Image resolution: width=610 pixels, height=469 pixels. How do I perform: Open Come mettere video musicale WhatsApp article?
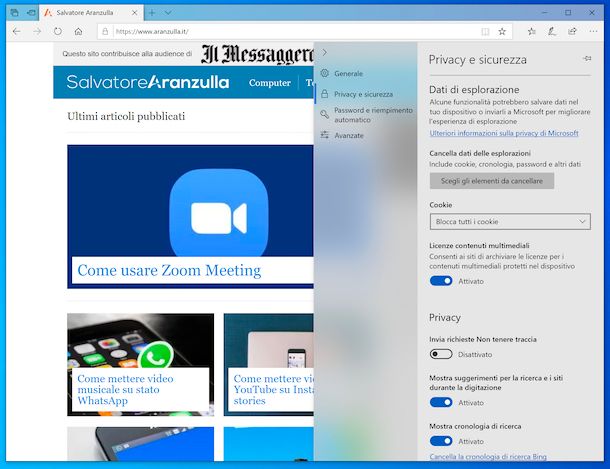click(125, 389)
